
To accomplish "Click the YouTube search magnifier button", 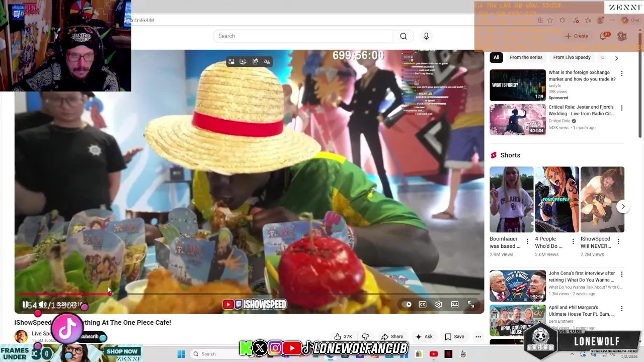I will point(404,36).
